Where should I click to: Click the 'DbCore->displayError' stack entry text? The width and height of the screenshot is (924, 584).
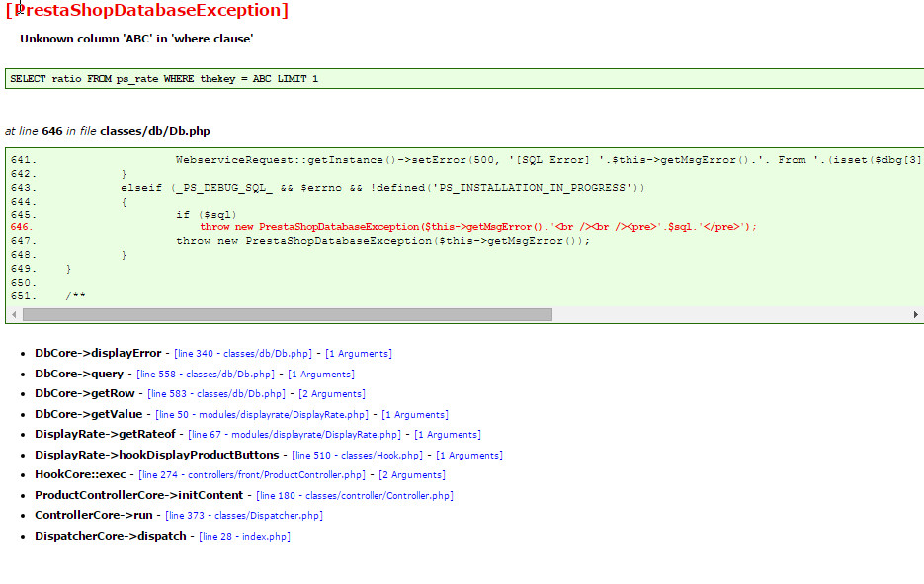pyautogui.click(x=98, y=353)
